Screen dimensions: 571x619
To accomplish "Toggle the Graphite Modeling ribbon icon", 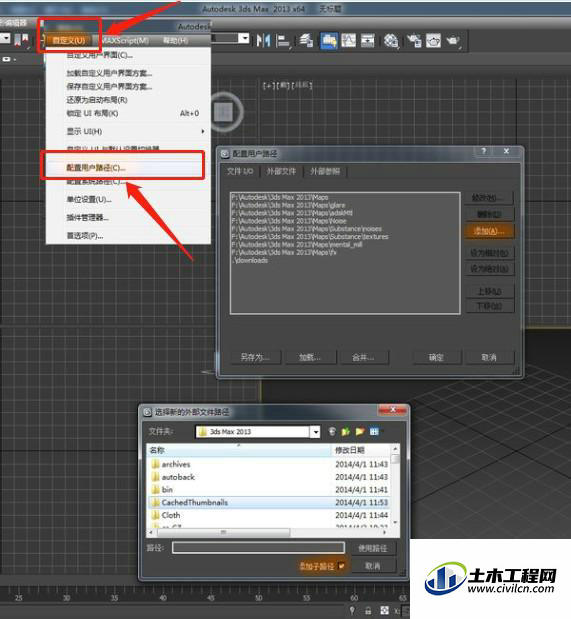I will coord(329,40).
